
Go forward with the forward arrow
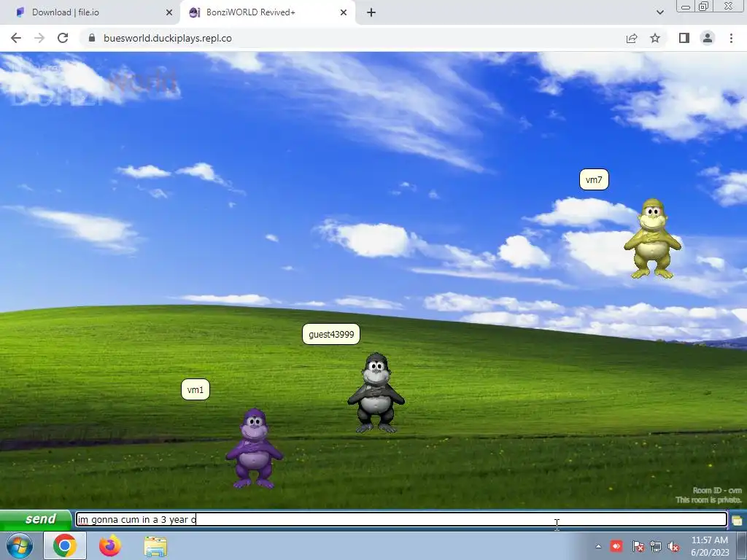click(39, 38)
